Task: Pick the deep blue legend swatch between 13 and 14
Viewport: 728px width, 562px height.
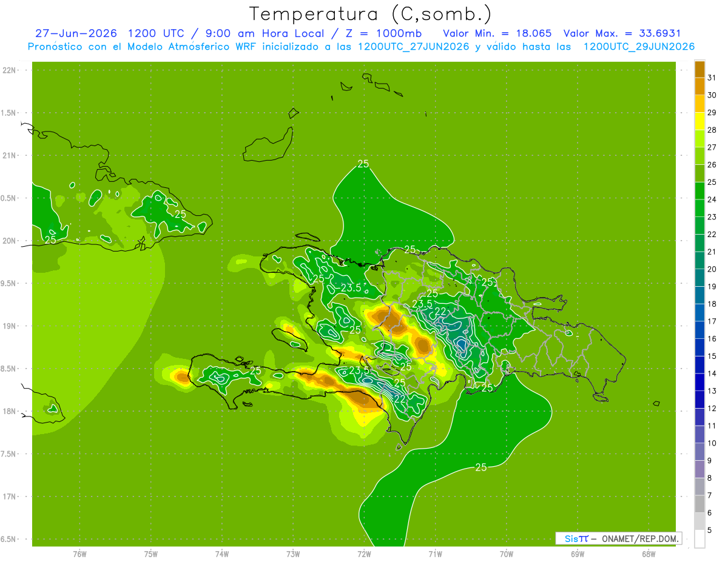Action: (x=699, y=382)
